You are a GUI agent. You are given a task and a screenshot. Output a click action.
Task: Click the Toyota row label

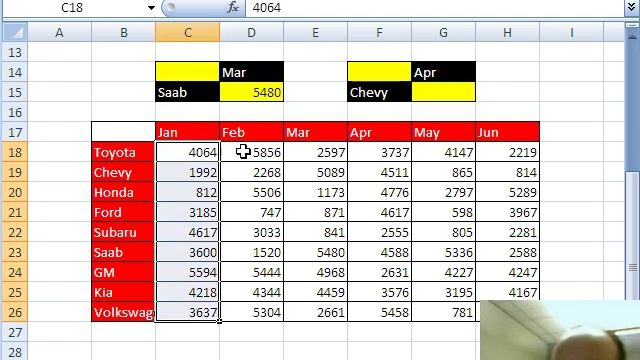(x=124, y=152)
